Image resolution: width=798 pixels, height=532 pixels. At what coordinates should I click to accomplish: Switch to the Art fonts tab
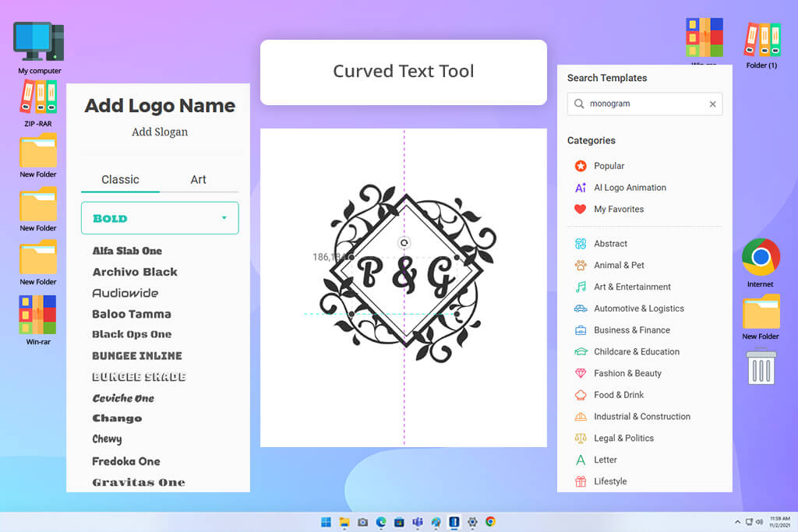199,179
